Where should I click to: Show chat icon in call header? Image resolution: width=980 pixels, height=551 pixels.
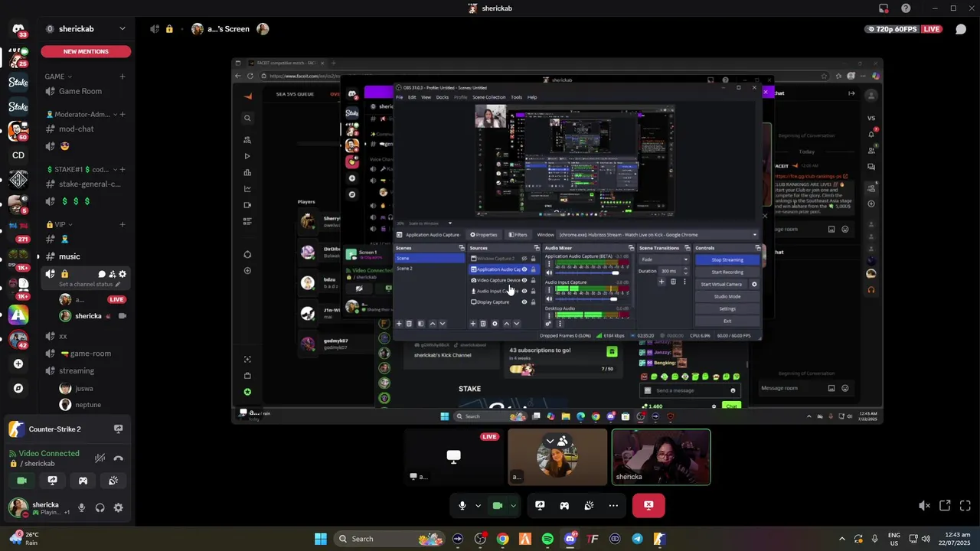(961, 29)
